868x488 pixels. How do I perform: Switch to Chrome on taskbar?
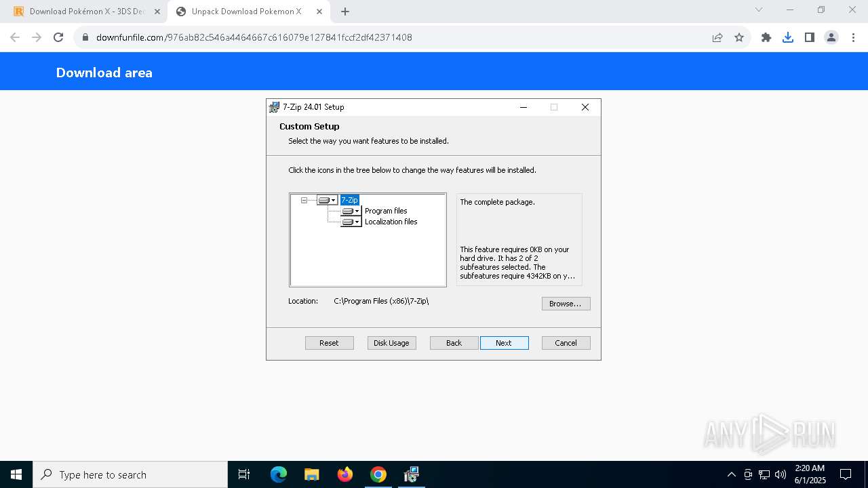378,474
